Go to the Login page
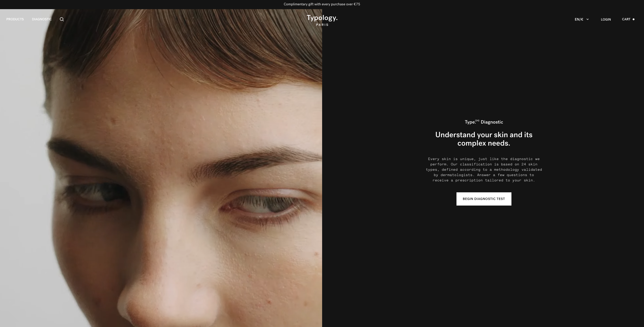This screenshot has width=644, height=327. coord(606,19)
